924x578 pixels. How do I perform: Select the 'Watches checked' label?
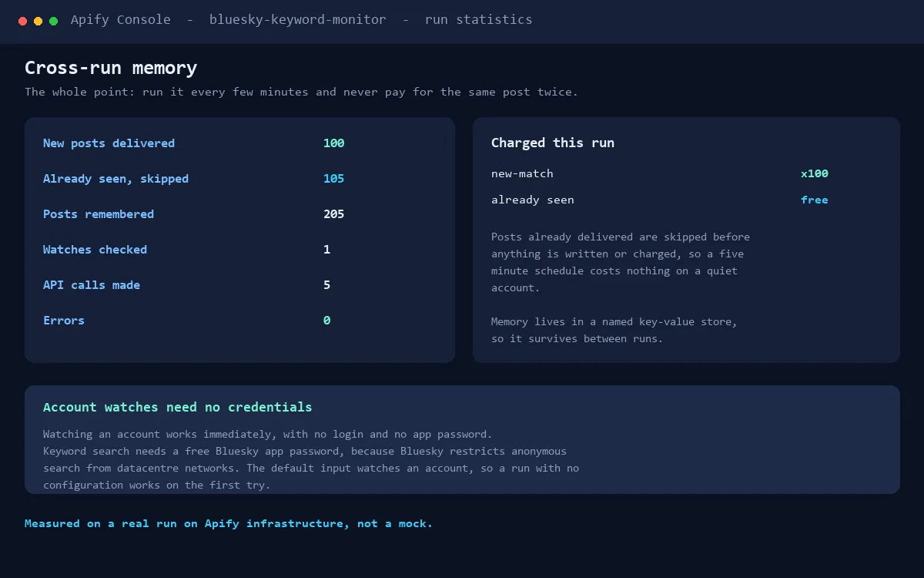click(95, 250)
